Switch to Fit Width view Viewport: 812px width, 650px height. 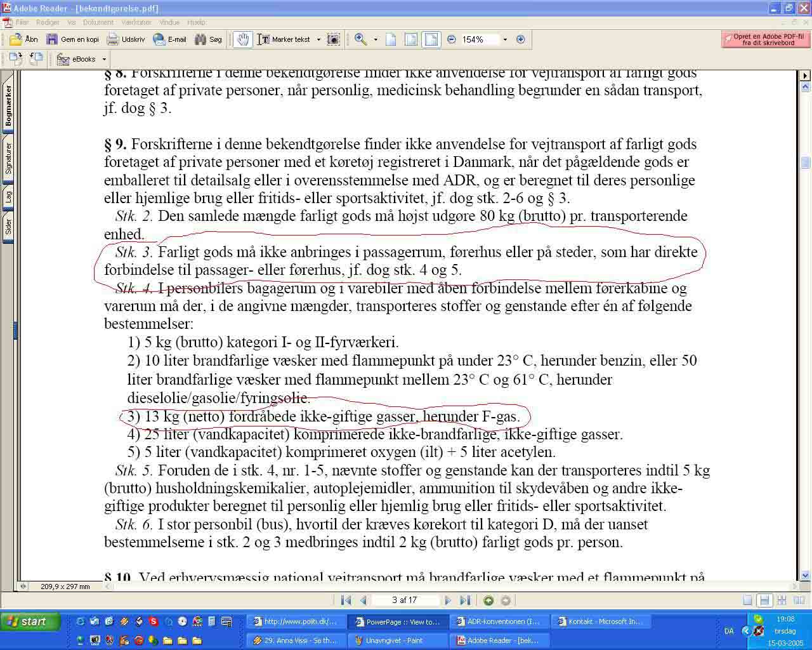431,39
